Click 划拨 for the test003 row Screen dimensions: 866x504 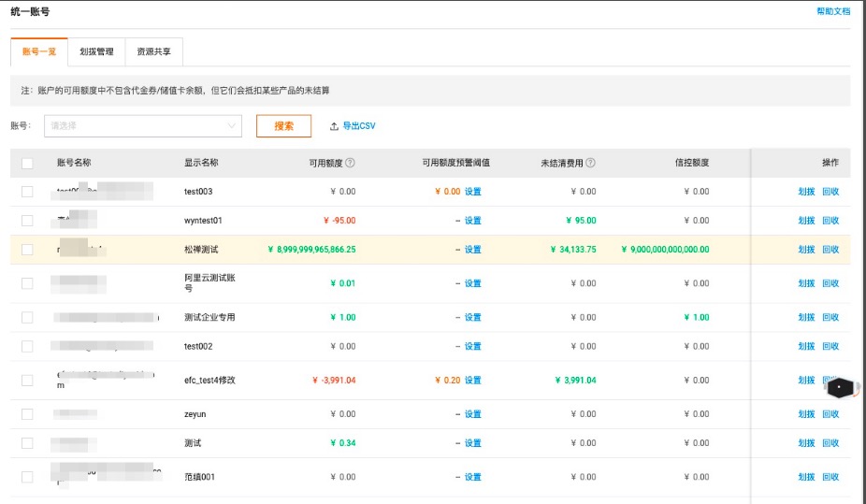pyautogui.click(x=806, y=192)
